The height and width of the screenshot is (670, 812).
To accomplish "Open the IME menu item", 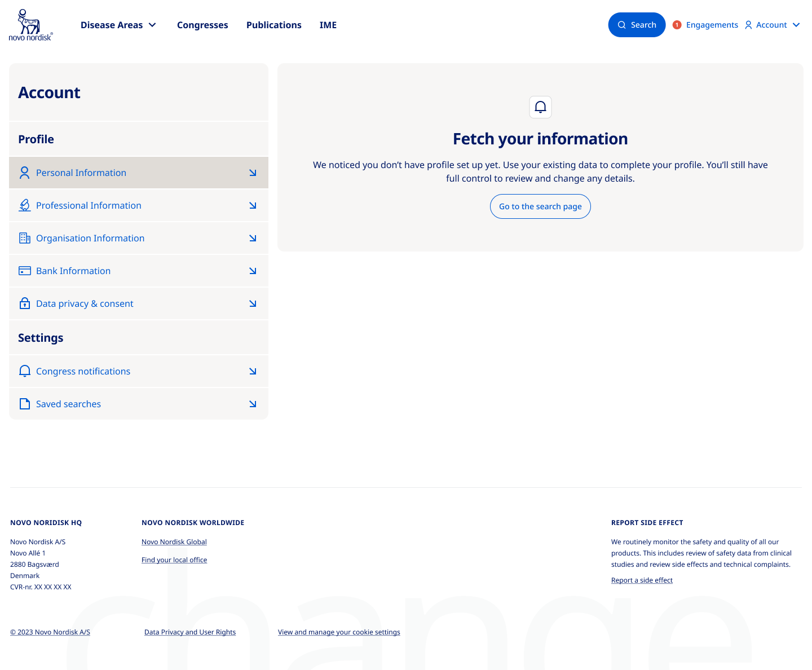I will pos(328,25).
